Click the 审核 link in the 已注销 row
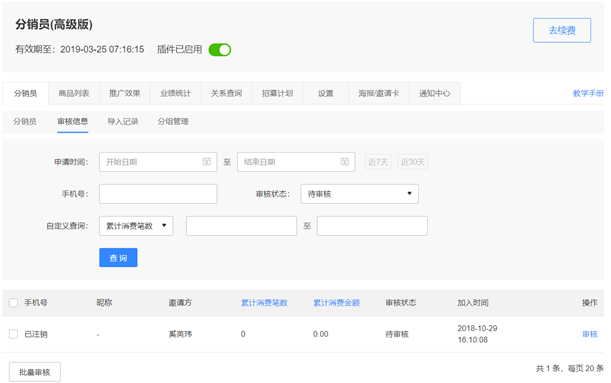611x383 pixels. coord(590,334)
